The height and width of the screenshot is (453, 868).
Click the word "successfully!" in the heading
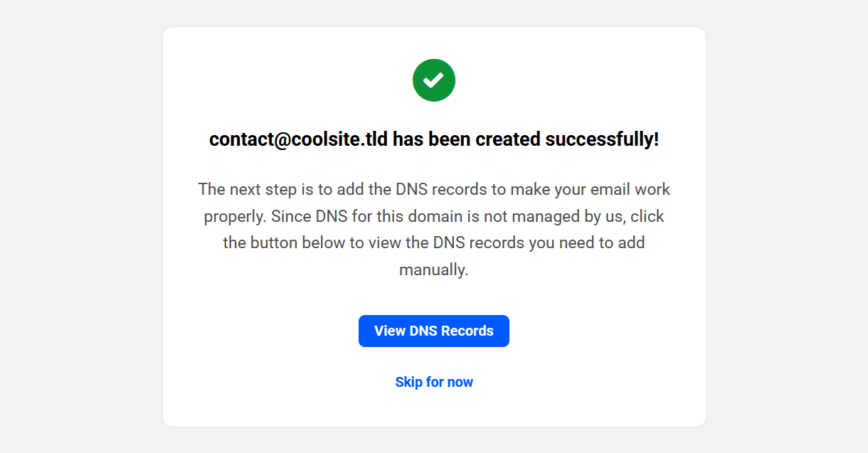602,139
